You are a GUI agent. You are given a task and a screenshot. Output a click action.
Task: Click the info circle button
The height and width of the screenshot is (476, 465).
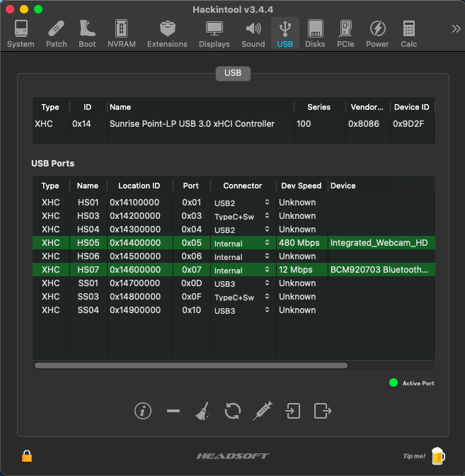click(143, 411)
